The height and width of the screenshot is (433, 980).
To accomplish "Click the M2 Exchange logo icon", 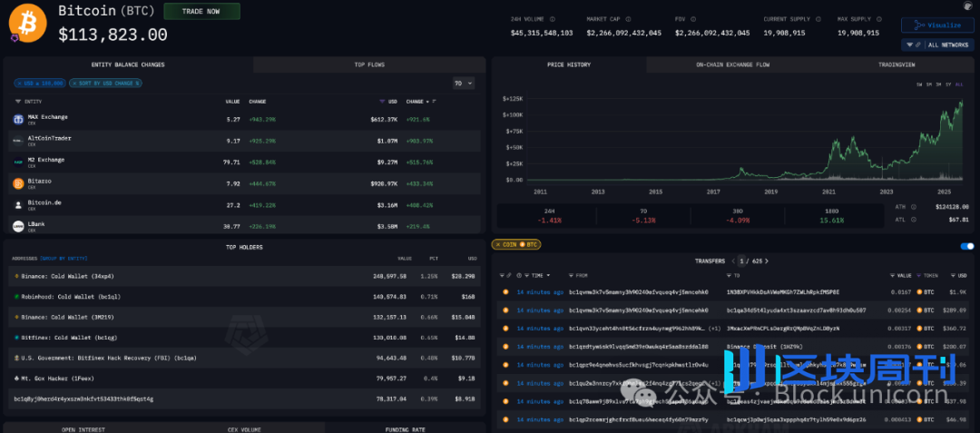I will [18, 162].
